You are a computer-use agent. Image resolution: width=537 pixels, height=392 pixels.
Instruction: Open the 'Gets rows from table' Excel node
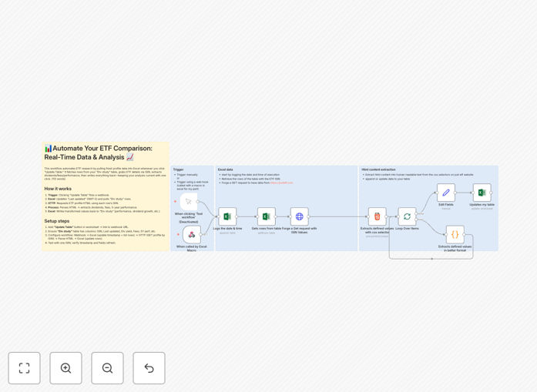(x=266, y=216)
